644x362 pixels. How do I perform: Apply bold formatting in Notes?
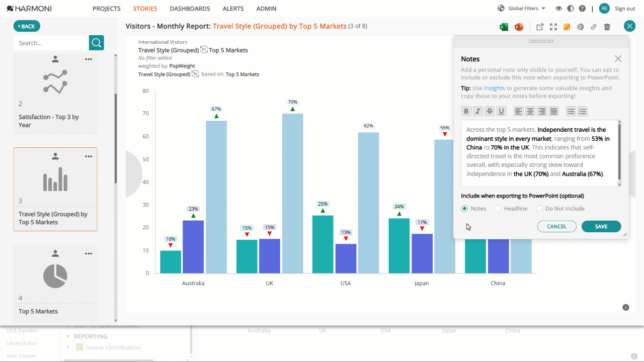466,112
